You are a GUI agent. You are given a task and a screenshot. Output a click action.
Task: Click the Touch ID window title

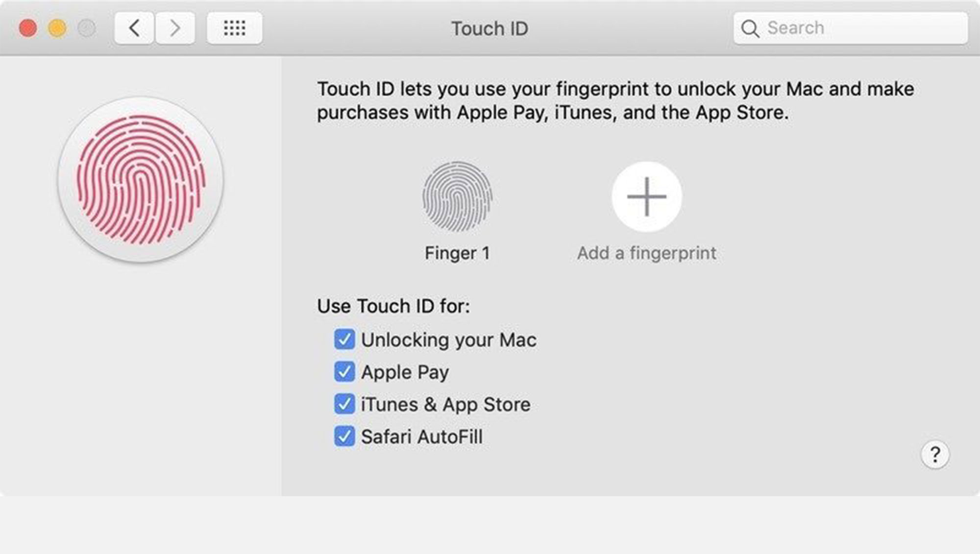click(490, 28)
